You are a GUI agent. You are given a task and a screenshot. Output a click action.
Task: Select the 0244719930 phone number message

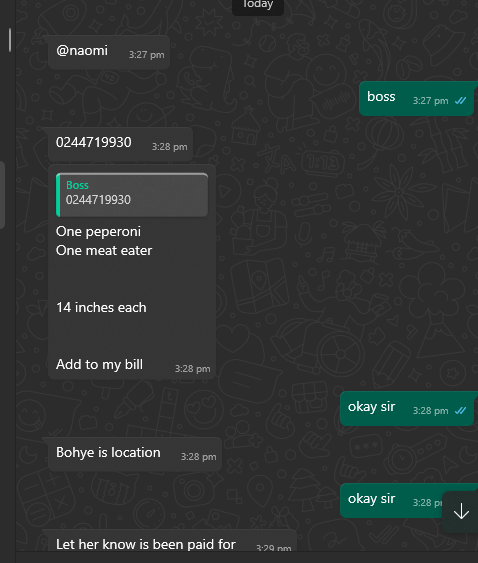click(x=120, y=144)
